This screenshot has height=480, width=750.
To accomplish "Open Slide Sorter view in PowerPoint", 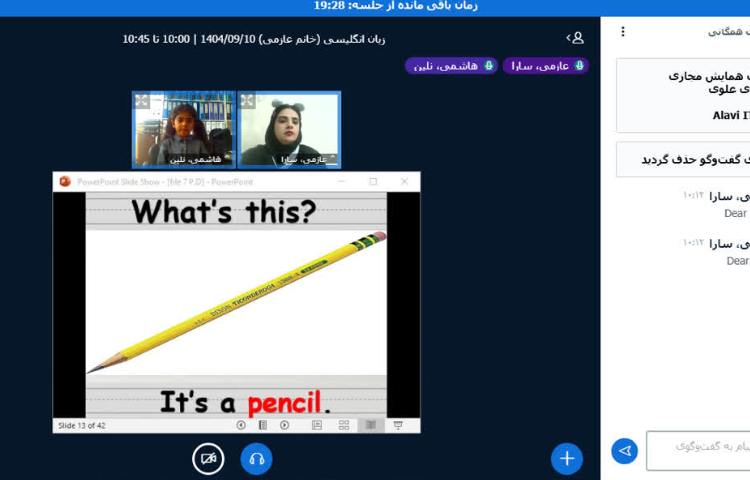I will [x=344, y=425].
